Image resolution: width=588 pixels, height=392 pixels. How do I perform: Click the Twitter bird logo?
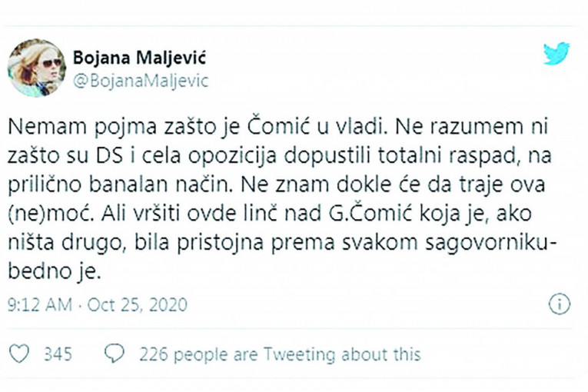(x=556, y=54)
